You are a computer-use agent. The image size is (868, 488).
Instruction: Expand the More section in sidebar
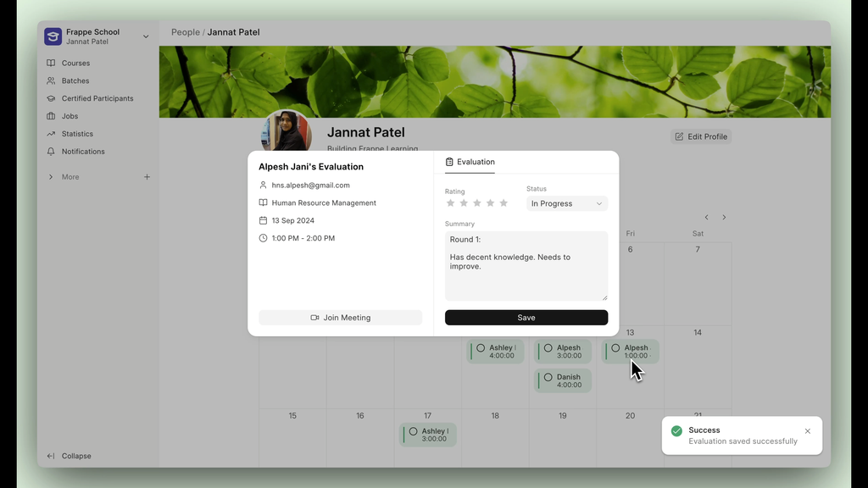pos(70,177)
